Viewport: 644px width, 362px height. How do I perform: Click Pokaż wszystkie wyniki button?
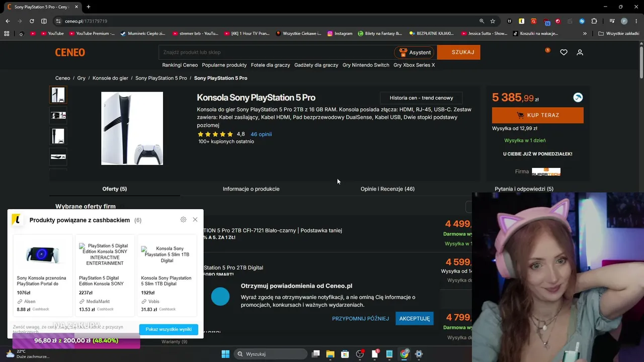(169, 329)
